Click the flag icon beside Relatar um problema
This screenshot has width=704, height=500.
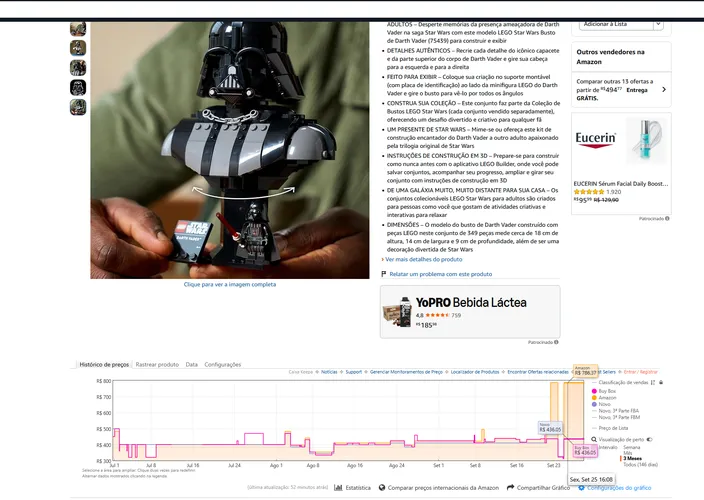tap(383, 274)
